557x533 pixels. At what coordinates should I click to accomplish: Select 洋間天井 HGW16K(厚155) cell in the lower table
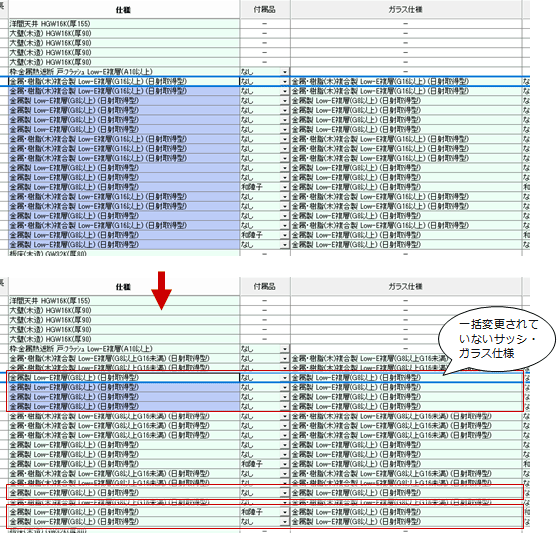[x=124, y=301]
